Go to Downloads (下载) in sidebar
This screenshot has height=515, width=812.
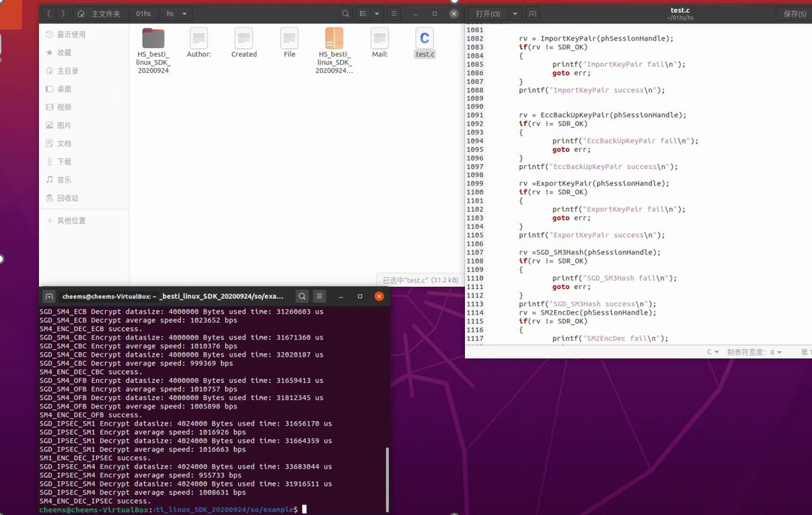click(x=65, y=161)
